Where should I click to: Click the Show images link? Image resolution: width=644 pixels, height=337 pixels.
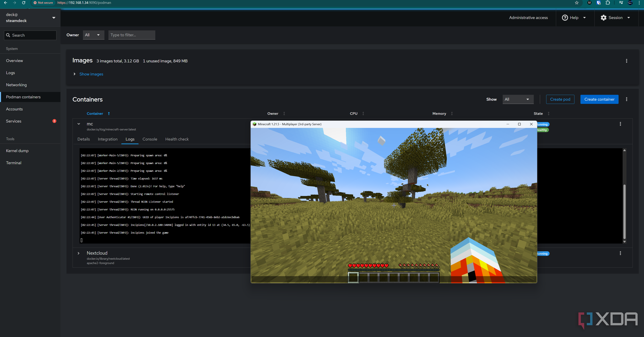pos(91,74)
